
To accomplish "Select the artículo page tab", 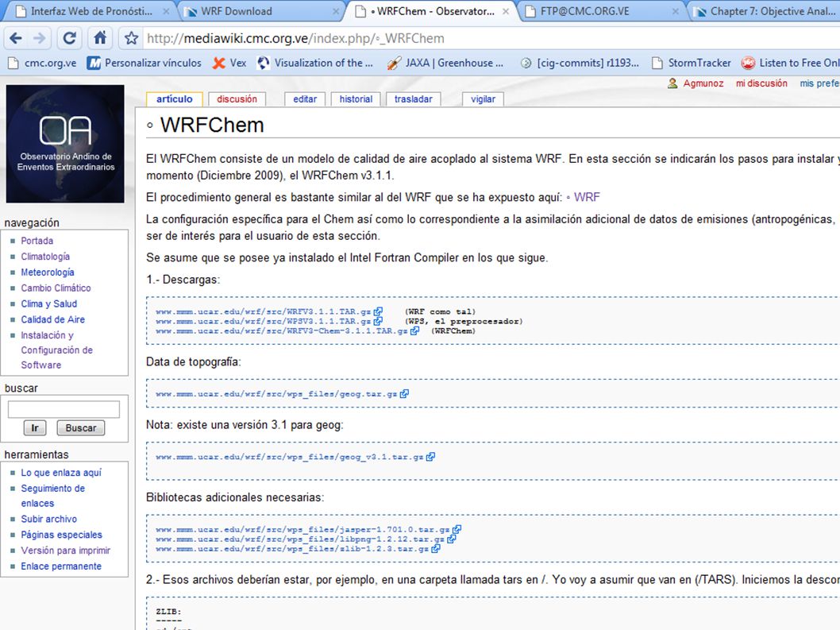I will pyautogui.click(x=174, y=99).
